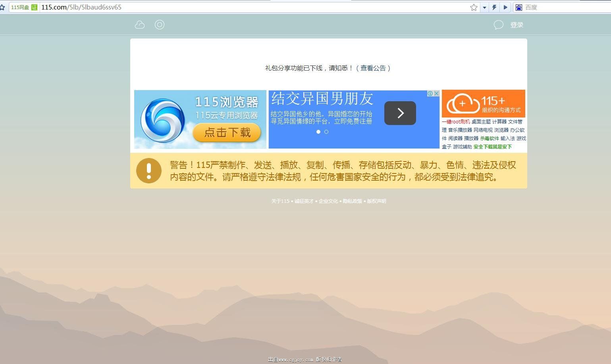The image size is (611, 364).
Task: Open the 音乐播放器 link
Action: coord(460,130)
